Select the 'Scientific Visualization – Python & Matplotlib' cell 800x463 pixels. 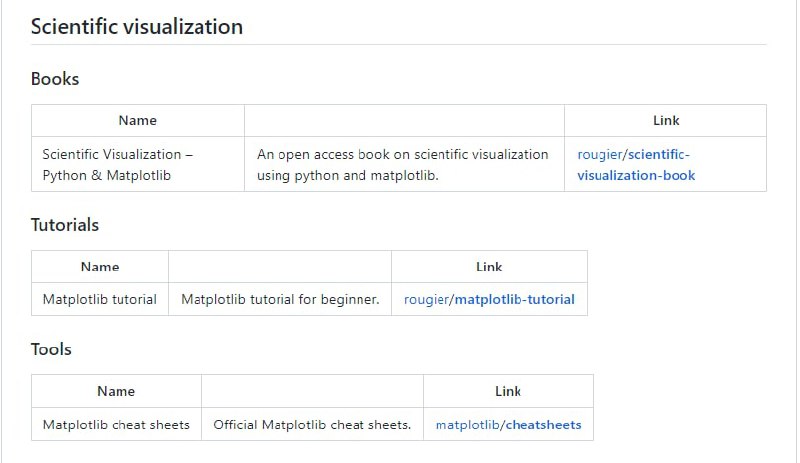[118, 165]
